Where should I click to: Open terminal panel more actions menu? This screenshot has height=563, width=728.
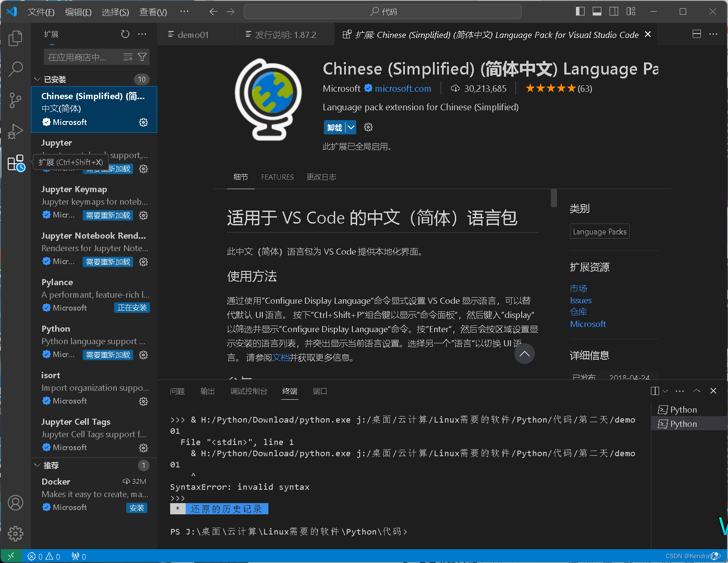coord(680,391)
